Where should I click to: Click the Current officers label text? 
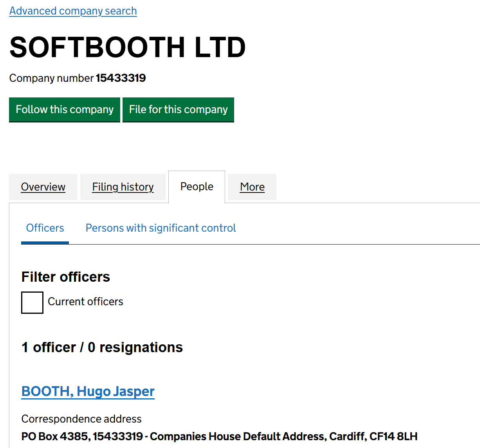pos(85,302)
